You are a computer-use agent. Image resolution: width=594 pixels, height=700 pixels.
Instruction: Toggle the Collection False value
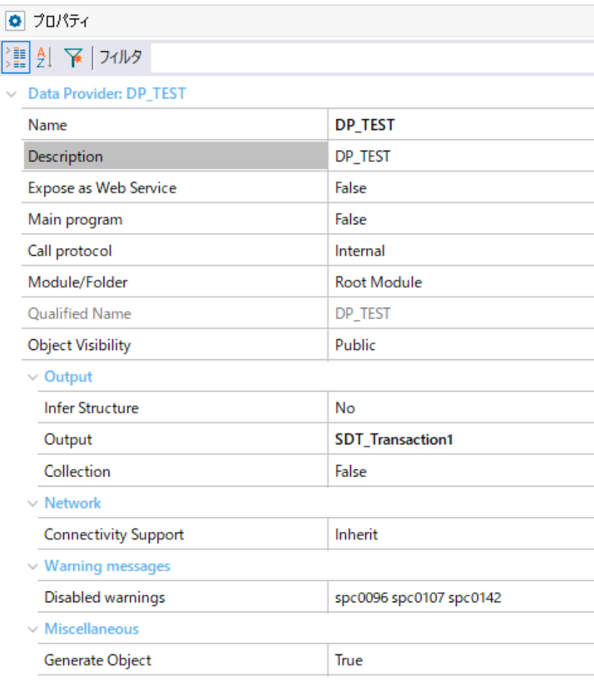(462, 471)
